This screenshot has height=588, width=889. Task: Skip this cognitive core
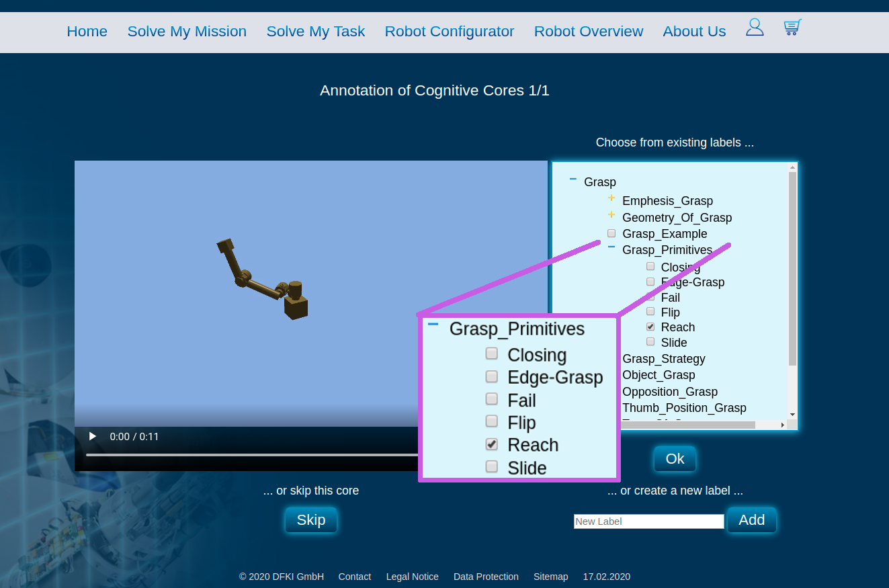click(311, 520)
